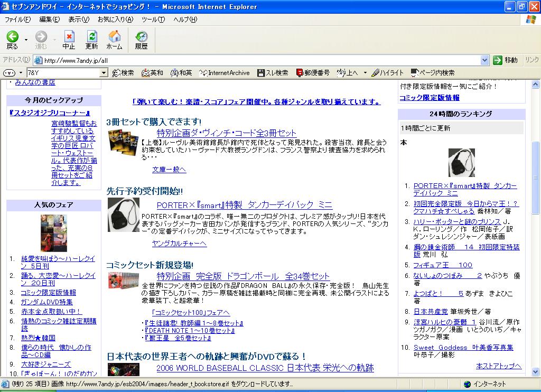
Task: Open the address bar URL dropdown
Action: [x=485, y=60]
